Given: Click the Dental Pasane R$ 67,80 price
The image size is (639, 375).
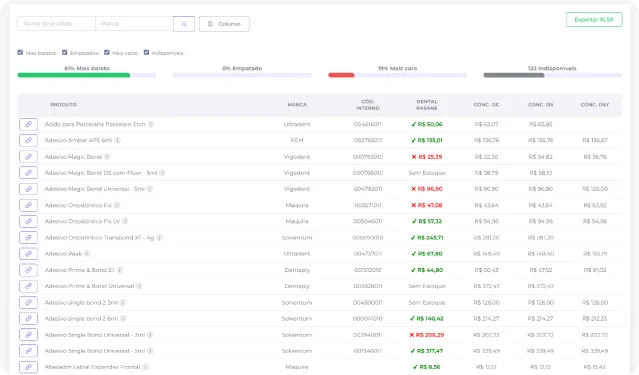Looking at the screenshot, I should 427,254.
